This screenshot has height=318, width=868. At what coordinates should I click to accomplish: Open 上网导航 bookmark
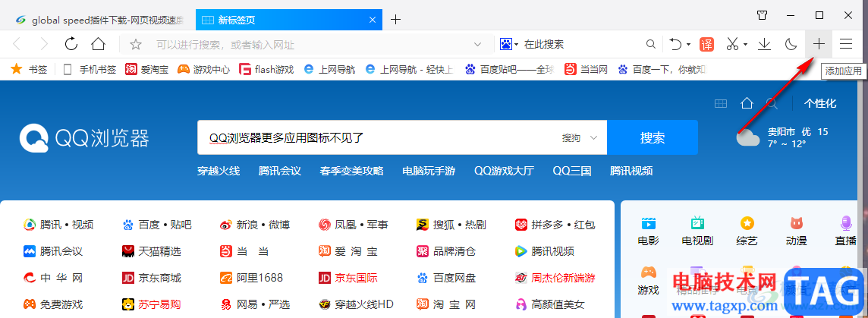[x=329, y=69]
